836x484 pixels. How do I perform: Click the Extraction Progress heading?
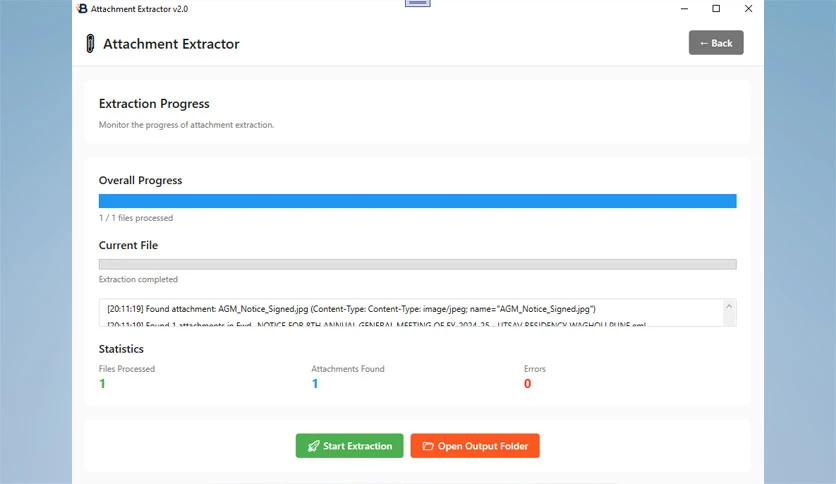[154, 103]
